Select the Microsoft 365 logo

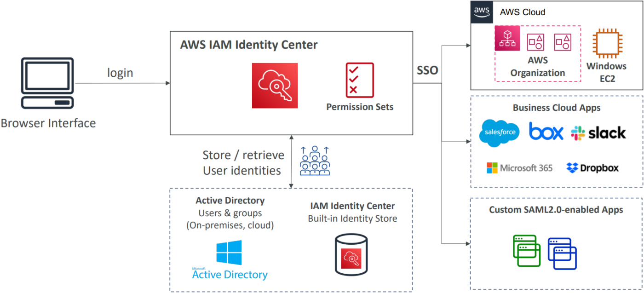pyautogui.click(x=520, y=168)
